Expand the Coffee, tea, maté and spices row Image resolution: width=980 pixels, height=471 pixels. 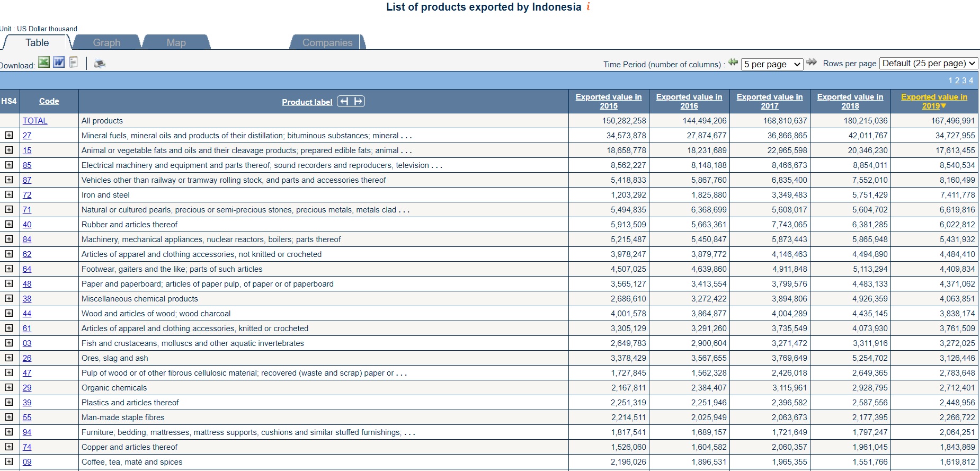[9, 461]
